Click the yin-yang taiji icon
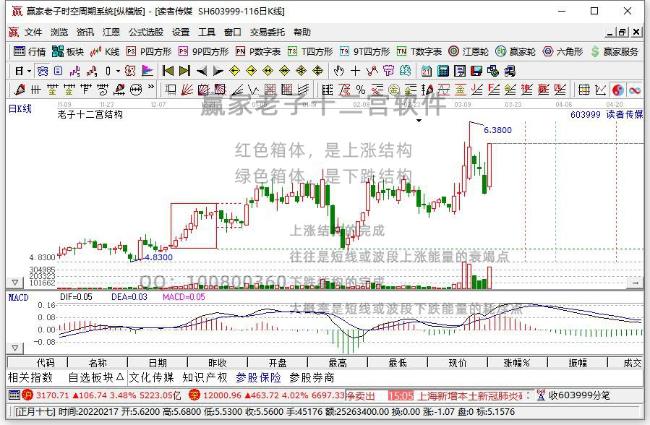 point(618,89)
